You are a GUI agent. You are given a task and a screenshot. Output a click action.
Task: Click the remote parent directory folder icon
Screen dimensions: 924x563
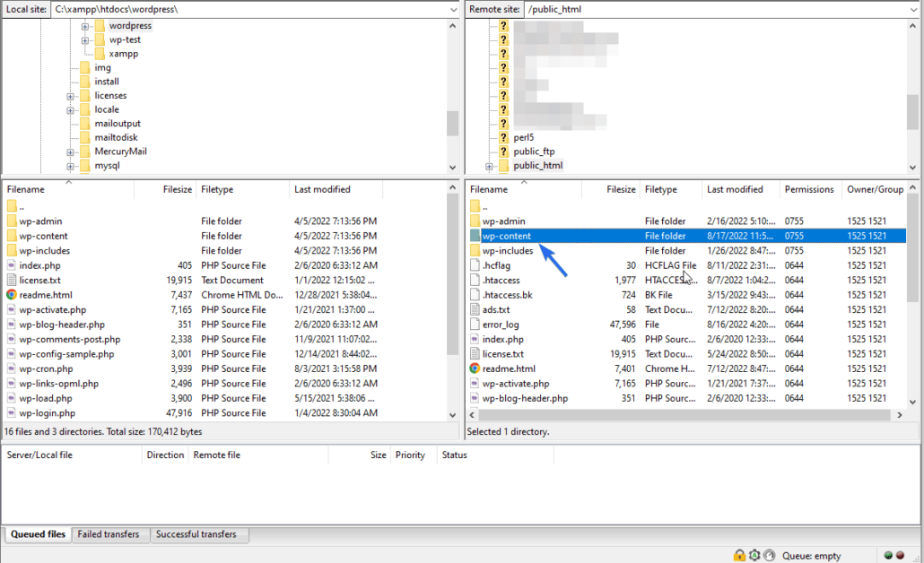475,207
